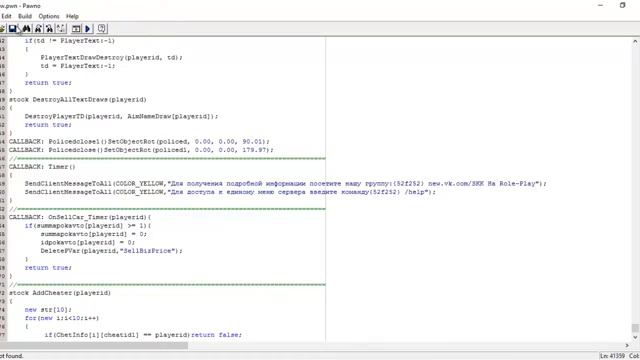Click the Help toolbar icon
Image resolution: width=640 pixels, height=360 pixels.
coord(102,29)
